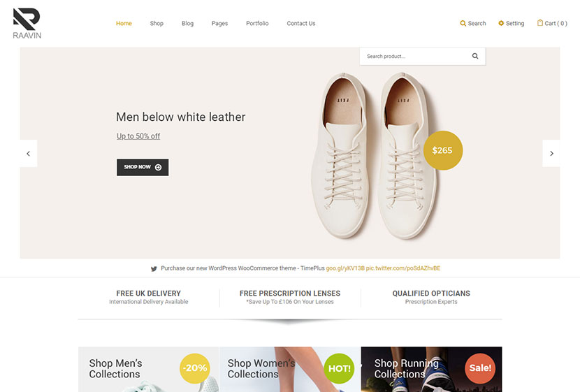Expand the Portfolio menu
Image resolution: width=580 pixels, height=392 pixels.
point(257,23)
